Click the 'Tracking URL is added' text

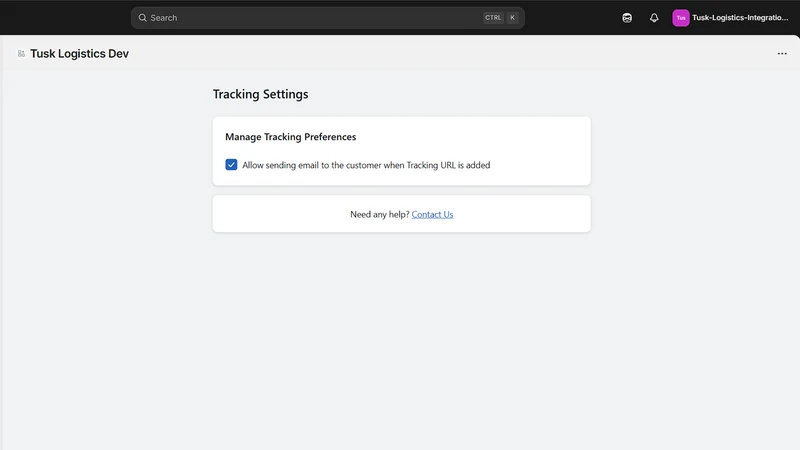tap(448, 165)
